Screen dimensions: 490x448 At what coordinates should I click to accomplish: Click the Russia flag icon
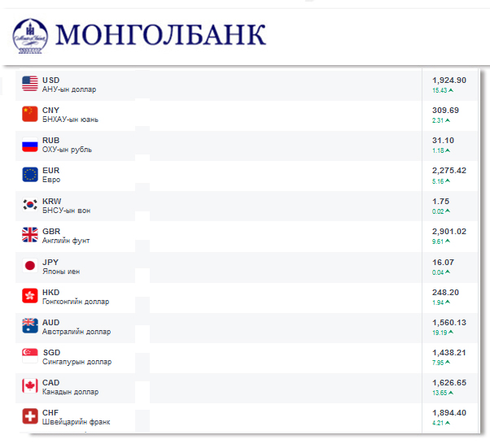click(x=30, y=145)
